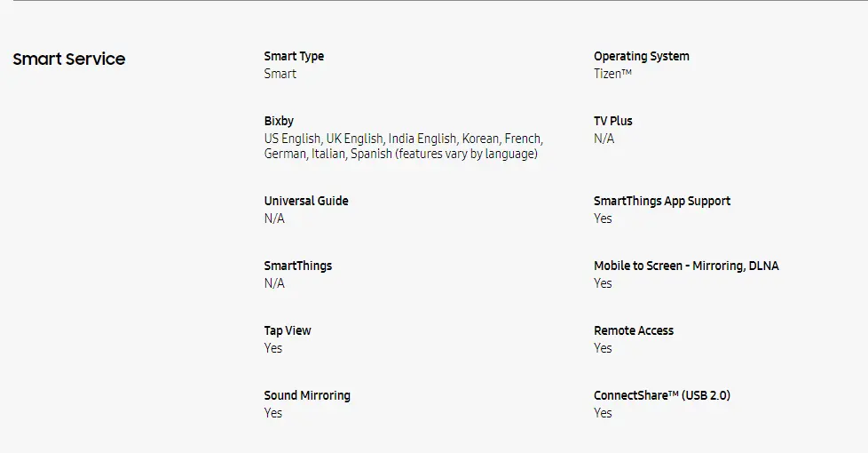Click the Bixby supported languages text
The image size is (868, 453).
coord(403,147)
